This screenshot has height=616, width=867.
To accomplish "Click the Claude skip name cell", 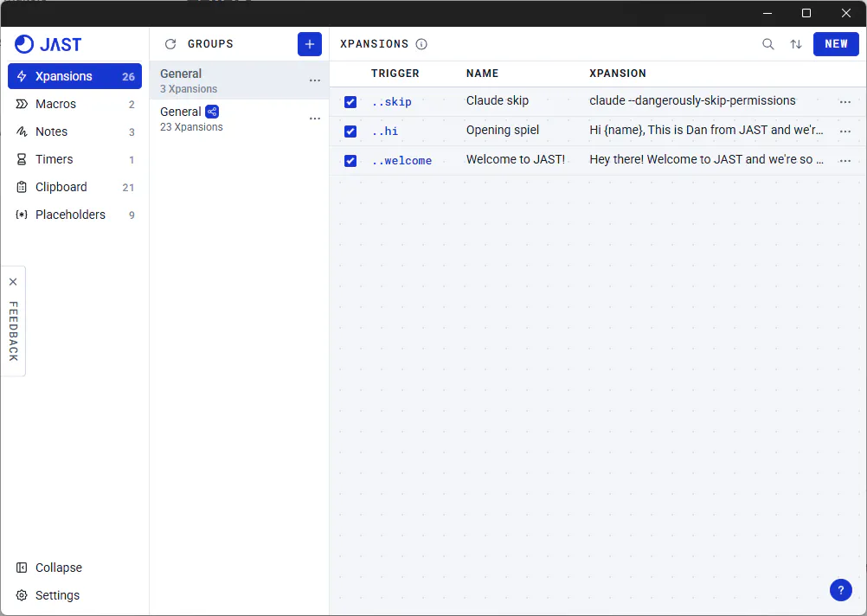I will click(497, 100).
